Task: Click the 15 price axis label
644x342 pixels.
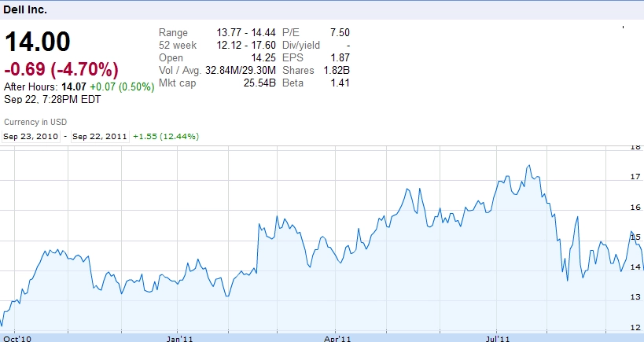Action: click(635, 237)
